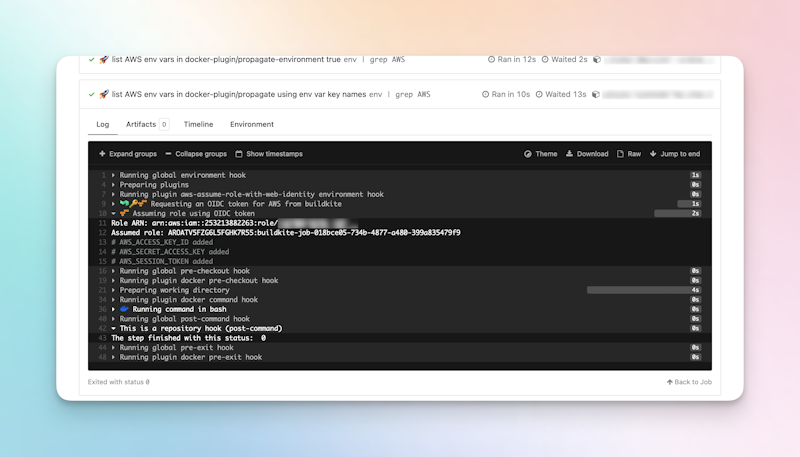The width and height of the screenshot is (800, 457).
Task: Click the Collapse groups minus icon
Action: 168,154
